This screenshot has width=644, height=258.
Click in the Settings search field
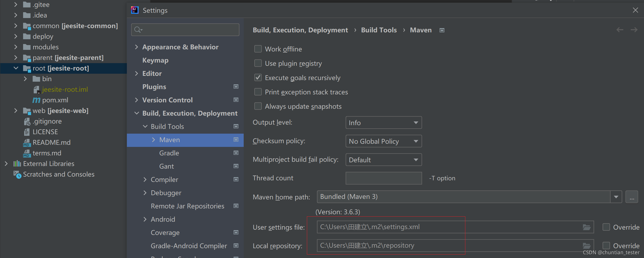(x=185, y=30)
